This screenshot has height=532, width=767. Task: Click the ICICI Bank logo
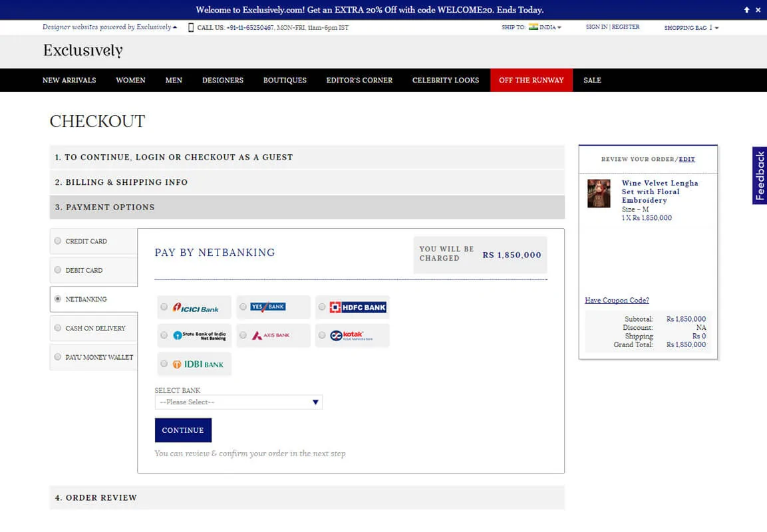[x=196, y=307]
